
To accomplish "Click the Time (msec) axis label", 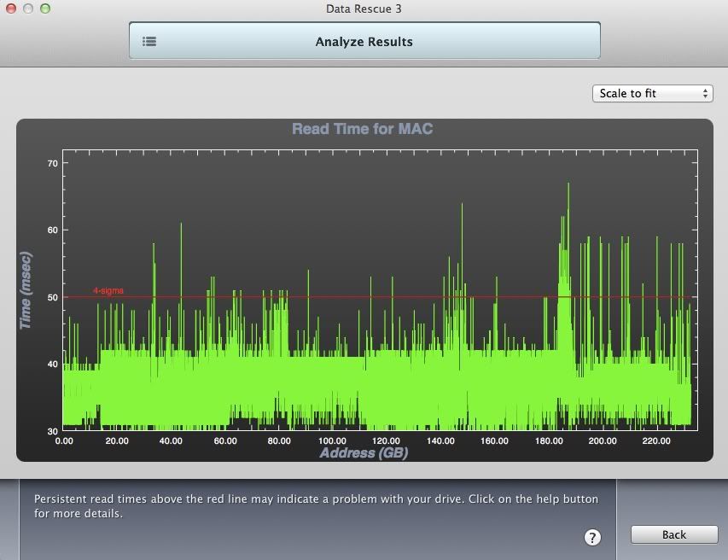I will click(x=26, y=291).
